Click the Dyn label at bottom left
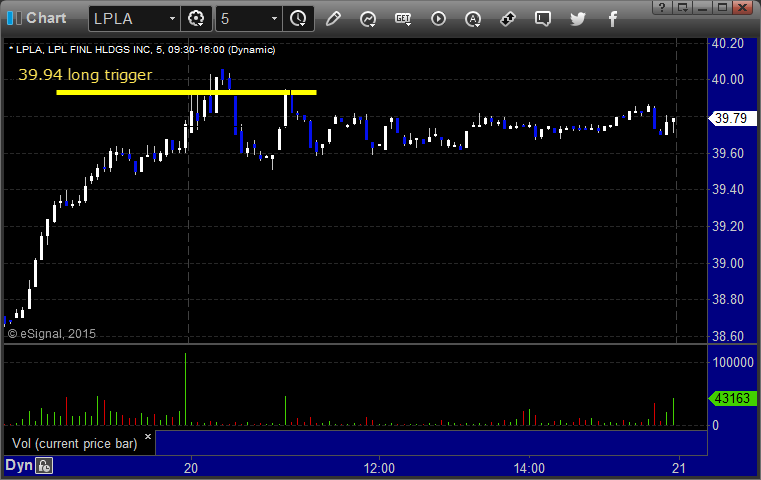761x480 pixels. point(19,465)
